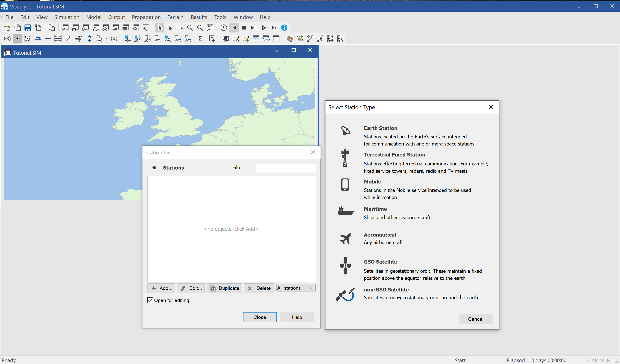This screenshot has height=364, width=620.
Task: Click Add in the Station List
Action: (x=161, y=288)
